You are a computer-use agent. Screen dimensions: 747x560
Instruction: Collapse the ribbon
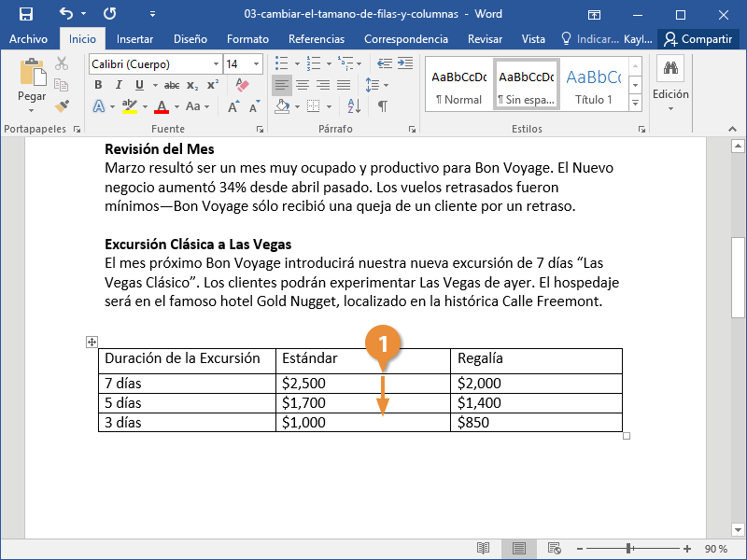(732, 129)
